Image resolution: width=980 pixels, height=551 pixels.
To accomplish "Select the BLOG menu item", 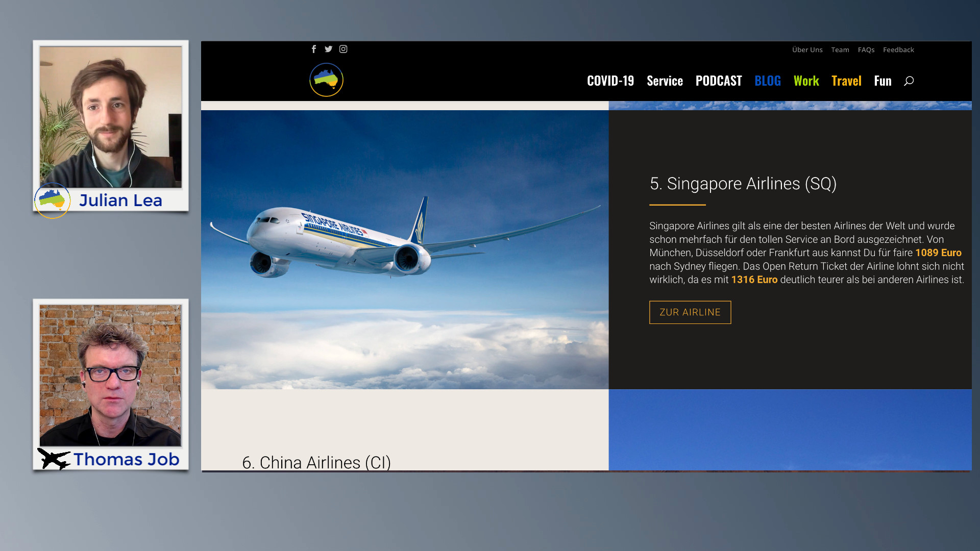I will [768, 81].
